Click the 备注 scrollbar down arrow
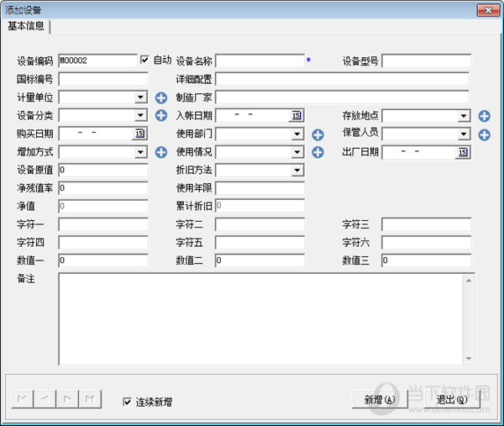 [469, 358]
